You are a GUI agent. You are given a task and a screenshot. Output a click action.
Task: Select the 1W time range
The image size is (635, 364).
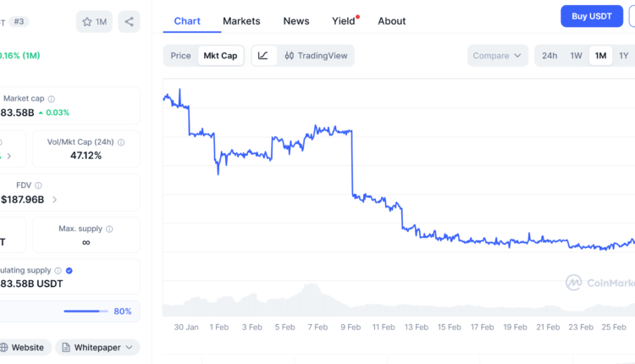pos(576,56)
